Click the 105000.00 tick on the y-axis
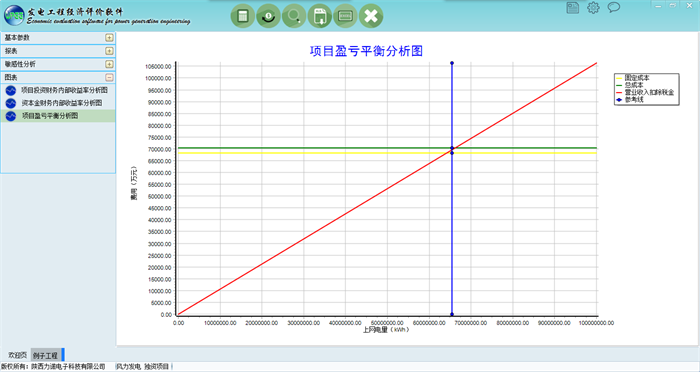The width and height of the screenshot is (700, 372). (158, 67)
